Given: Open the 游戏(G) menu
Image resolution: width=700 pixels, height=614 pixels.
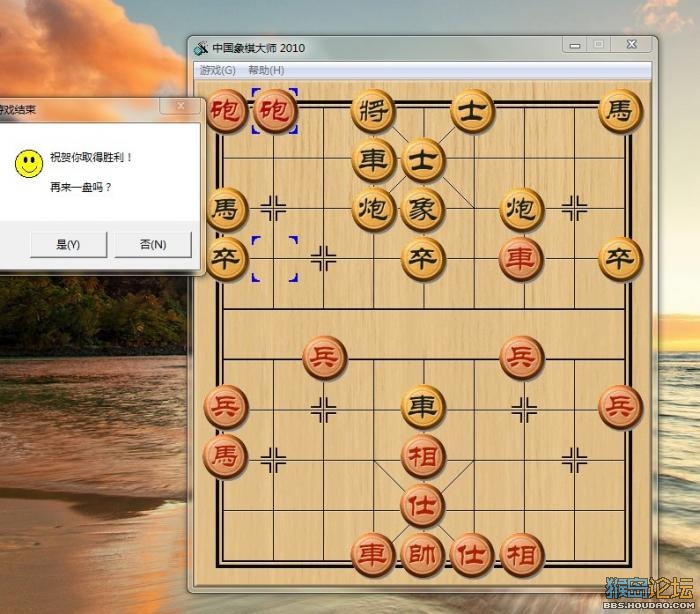Looking at the screenshot, I should pos(217,71).
